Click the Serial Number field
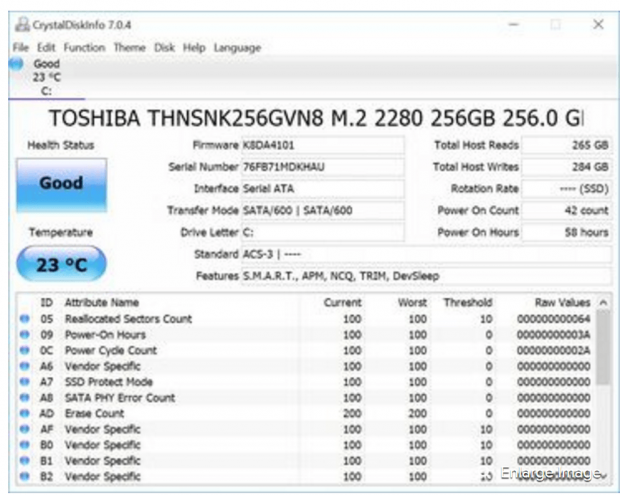 pyautogui.click(x=322, y=167)
